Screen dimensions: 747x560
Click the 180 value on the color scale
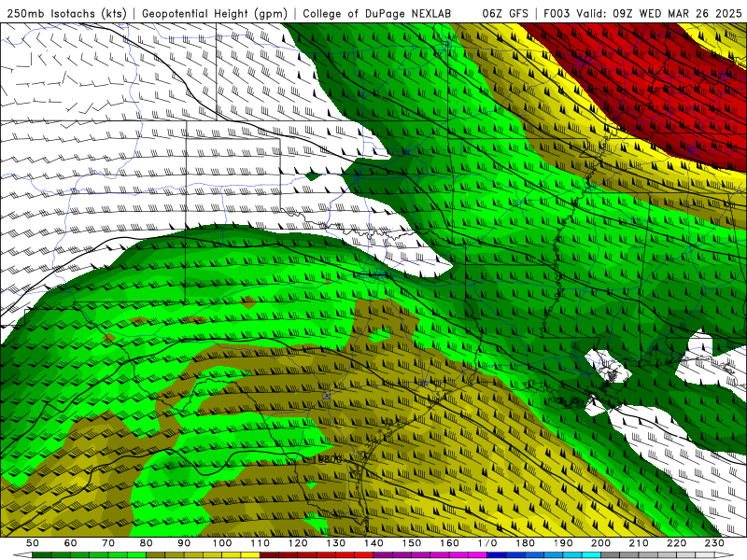coord(525,543)
